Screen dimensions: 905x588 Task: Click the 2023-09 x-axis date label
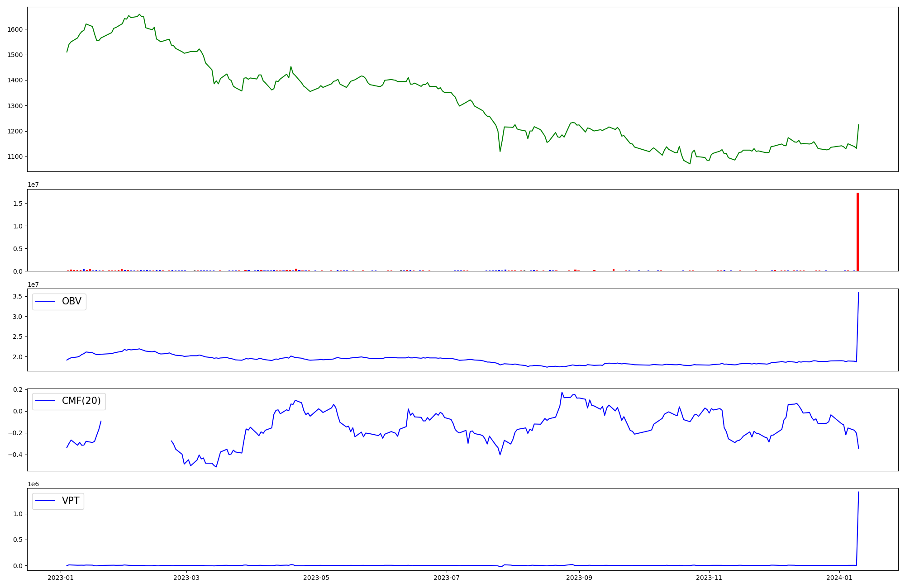tap(579, 578)
